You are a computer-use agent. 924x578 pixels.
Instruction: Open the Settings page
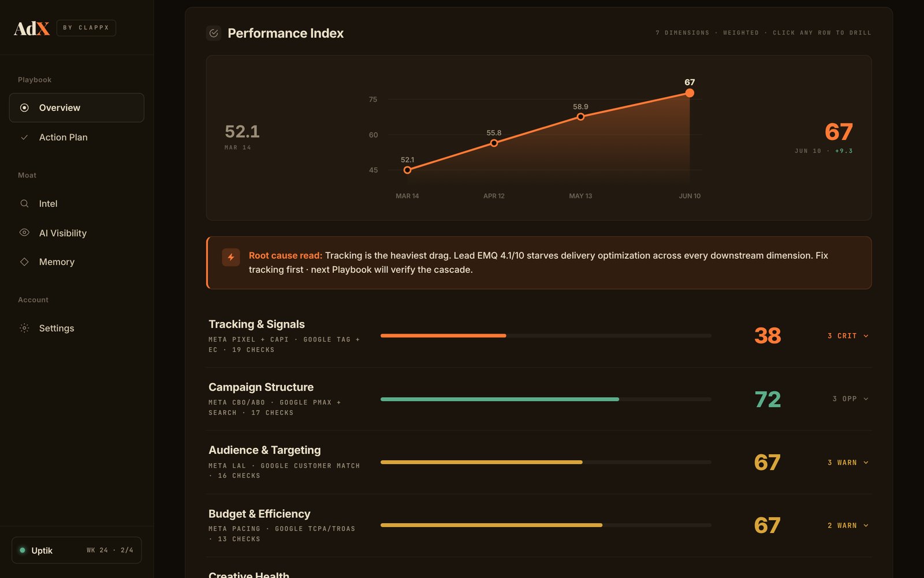click(x=76, y=328)
